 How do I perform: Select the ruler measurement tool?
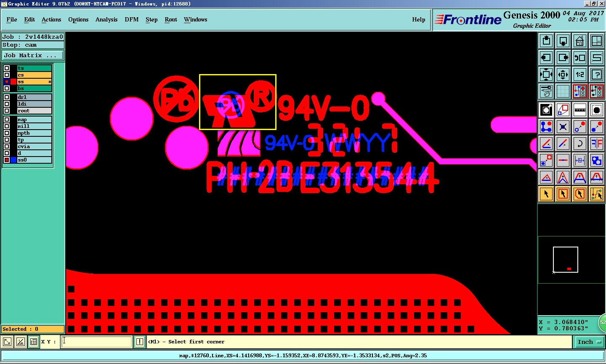(580, 110)
